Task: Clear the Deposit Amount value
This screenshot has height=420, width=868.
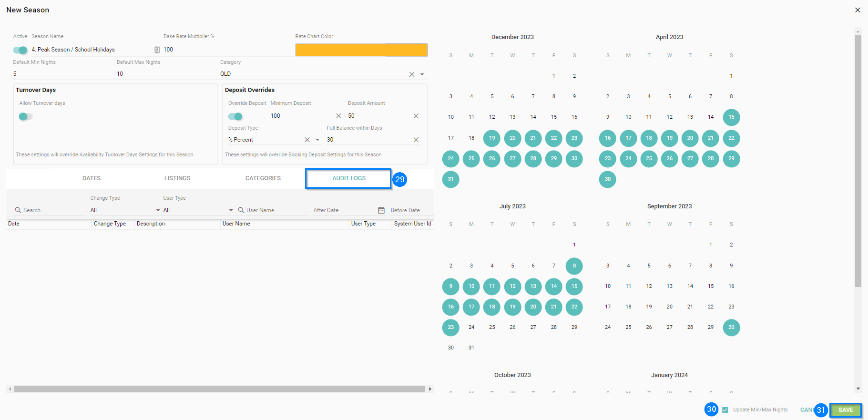Action: pyautogui.click(x=416, y=116)
